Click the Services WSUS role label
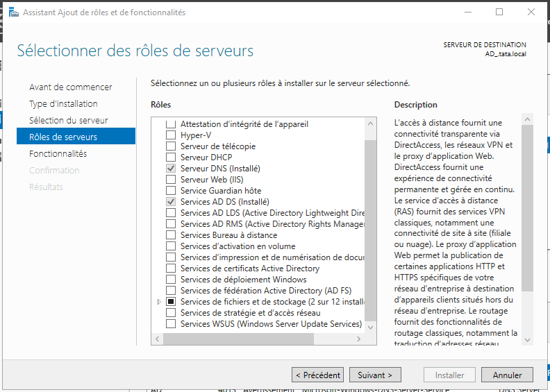550x392 pixels. [271, 324]
